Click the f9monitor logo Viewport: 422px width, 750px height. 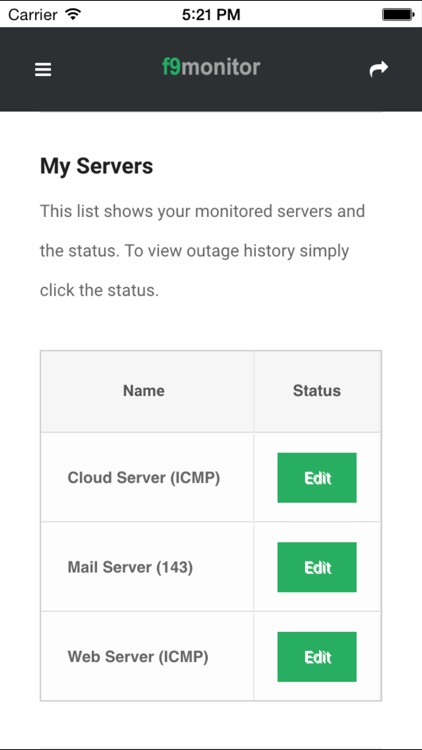[211, 67]
